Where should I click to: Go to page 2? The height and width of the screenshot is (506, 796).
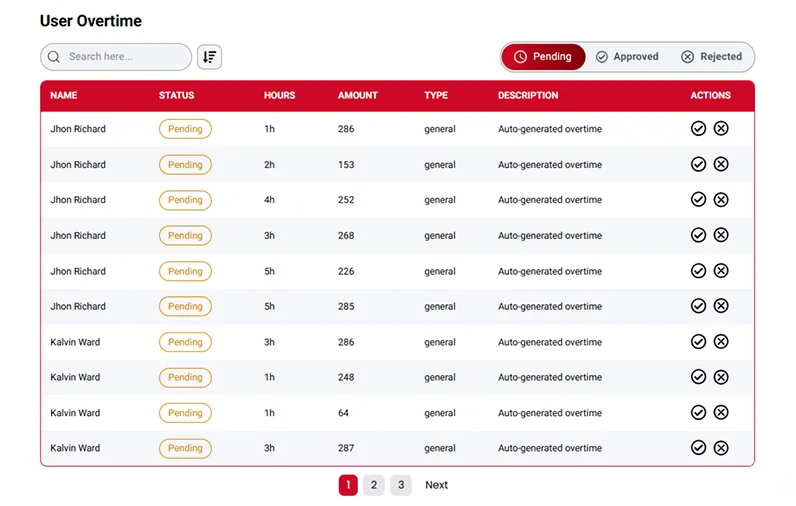point(373,485)
